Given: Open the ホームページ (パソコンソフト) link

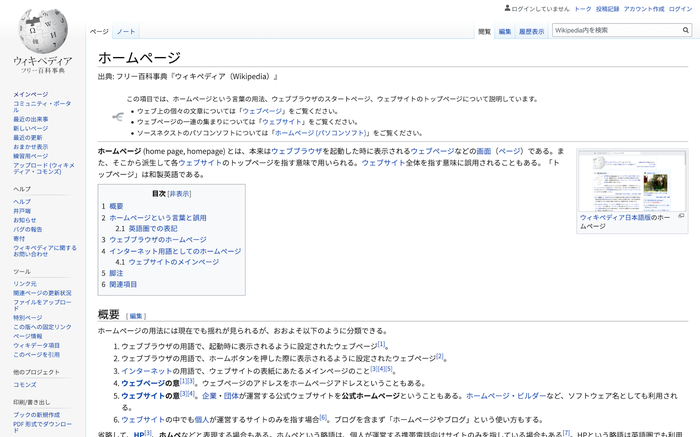Looking at the screenshot, I should tap(321, 133).
